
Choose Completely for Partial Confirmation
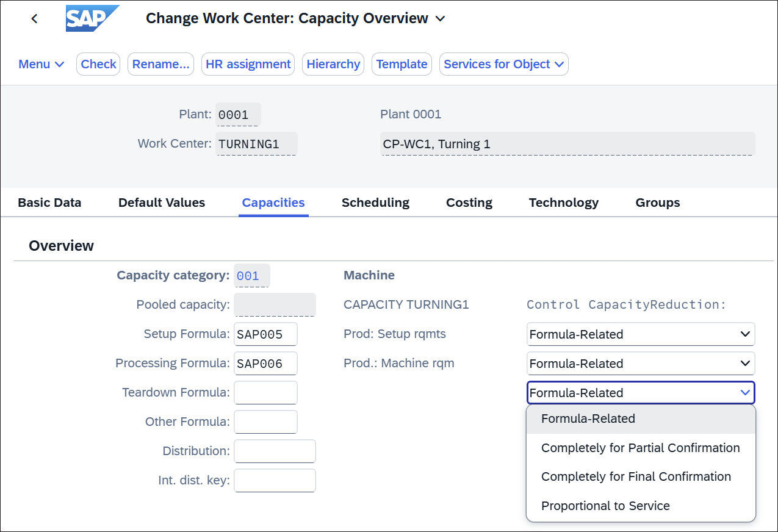(x=641, y=448)
